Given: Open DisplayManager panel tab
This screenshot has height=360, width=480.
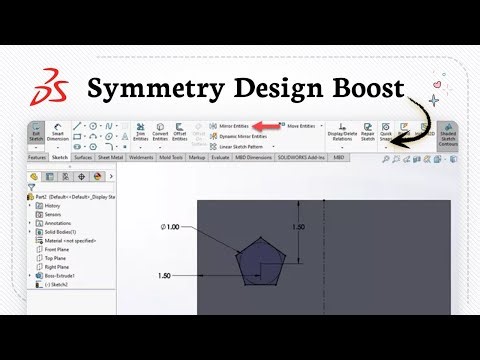Looking at the screenshot, I should (97, 176).
